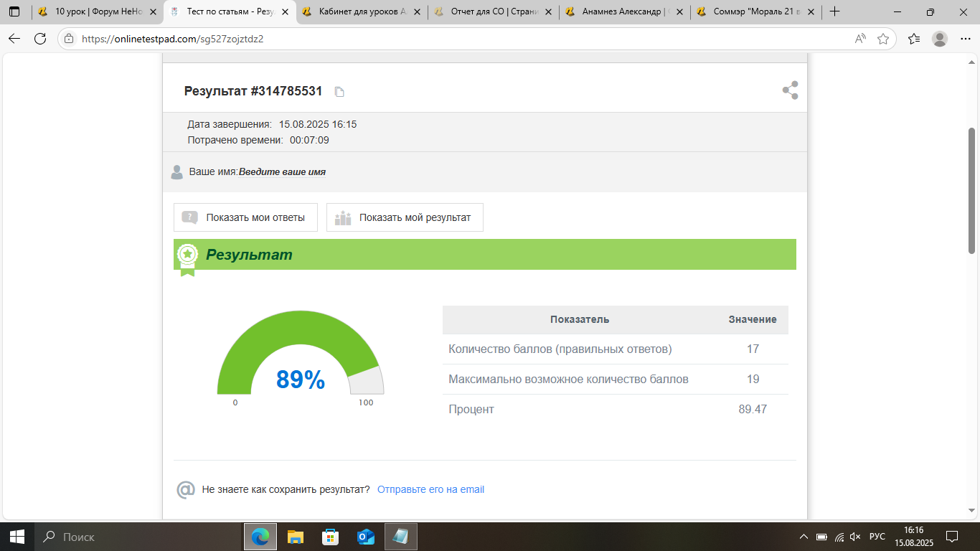Click the @ email icon
Screen dimensions: 980x551
pyautogui.click(x=186, y=490)
